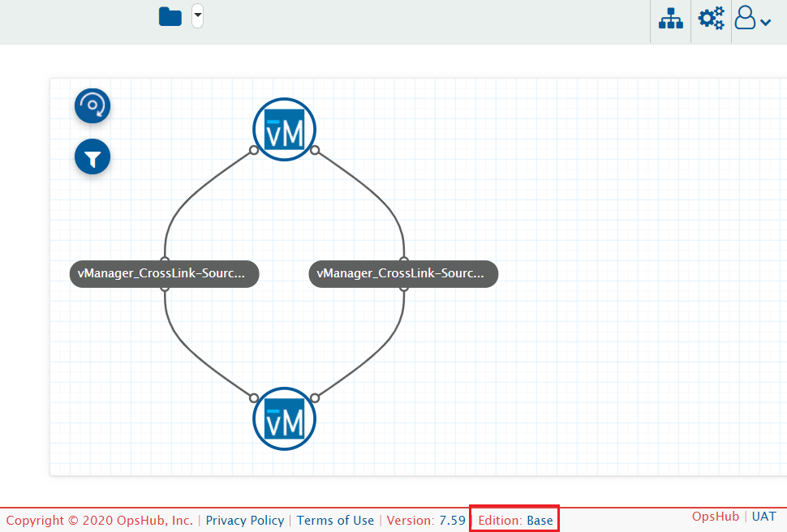Click the left connector port of top node

[x=254, y=150]
